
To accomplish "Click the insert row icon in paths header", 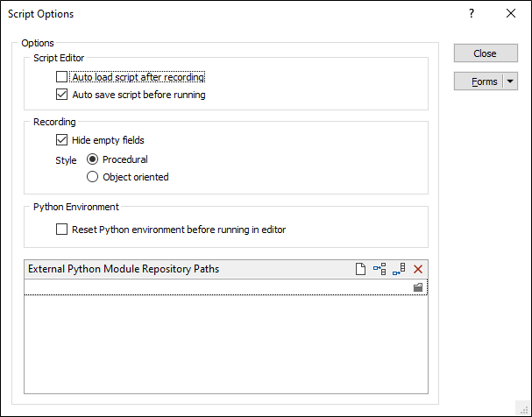I will pyautogui.click(x=379, y=269).
